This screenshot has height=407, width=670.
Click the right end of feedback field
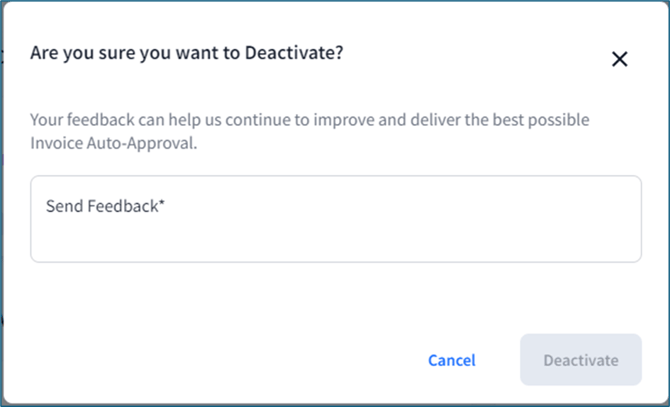coord(620,219)
